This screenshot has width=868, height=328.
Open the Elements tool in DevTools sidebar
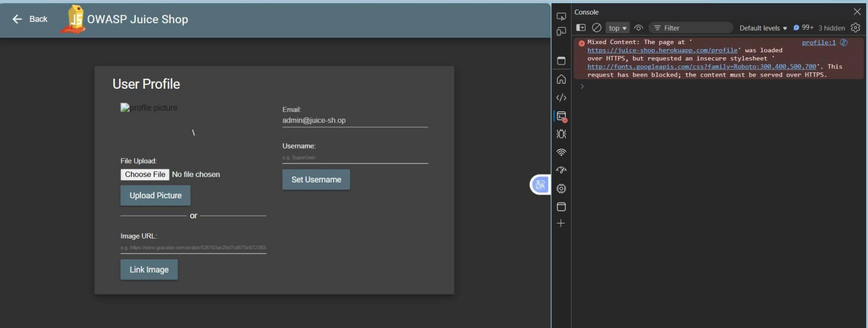tap(561, 98)
